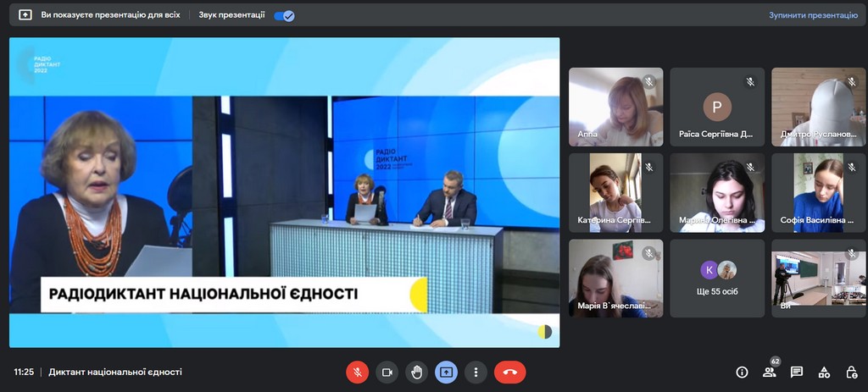Screen dimensions: 868x392
Task: Open the three-dot more options menu
Action: [x=476, y=373]
